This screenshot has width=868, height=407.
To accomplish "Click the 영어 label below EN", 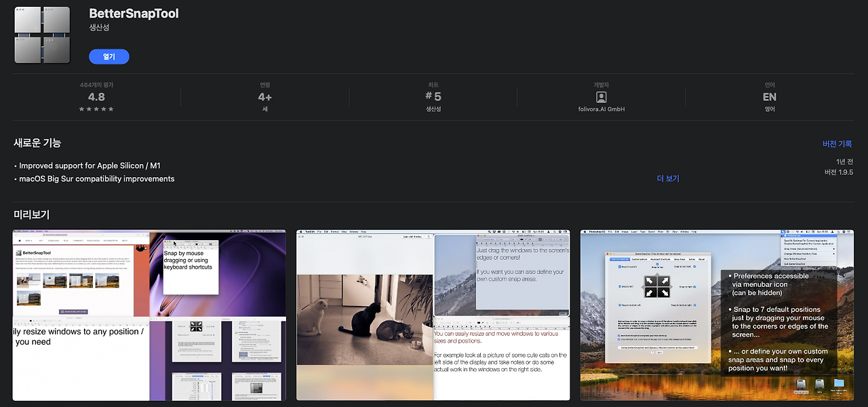I will point(770,109).
